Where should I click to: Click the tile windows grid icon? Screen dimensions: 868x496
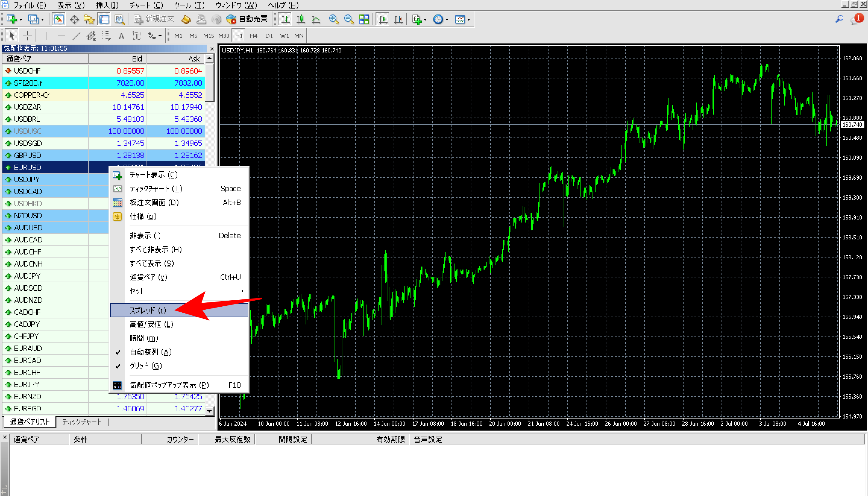click(x=364, y=19)
